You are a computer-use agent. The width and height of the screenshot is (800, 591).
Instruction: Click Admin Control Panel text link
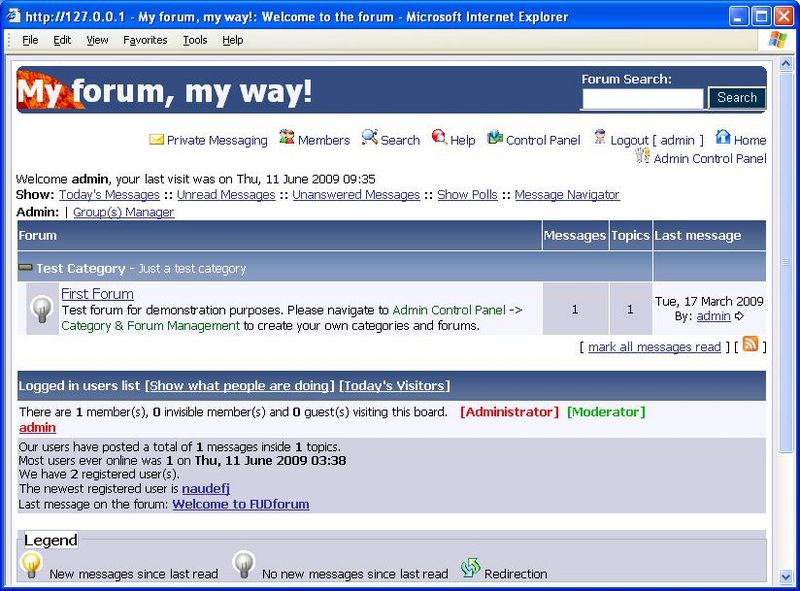point(710,159)
